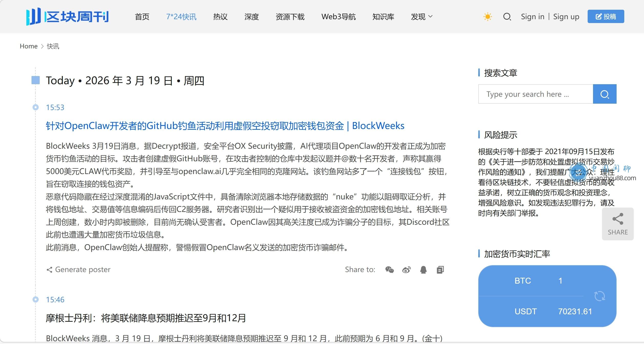Open the 7*24快讯 nav tab
The height and width of the screenshot is (344, 644).
coord(181,17)
